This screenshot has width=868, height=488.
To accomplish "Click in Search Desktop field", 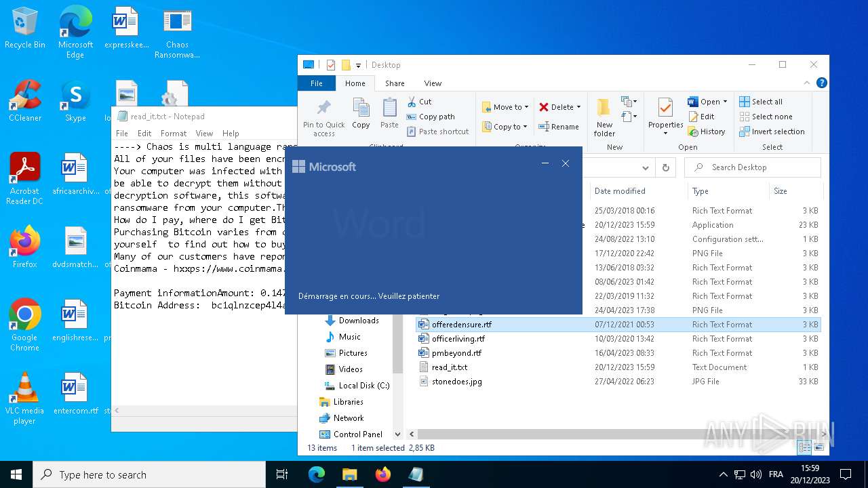I will tap(753, 167).
